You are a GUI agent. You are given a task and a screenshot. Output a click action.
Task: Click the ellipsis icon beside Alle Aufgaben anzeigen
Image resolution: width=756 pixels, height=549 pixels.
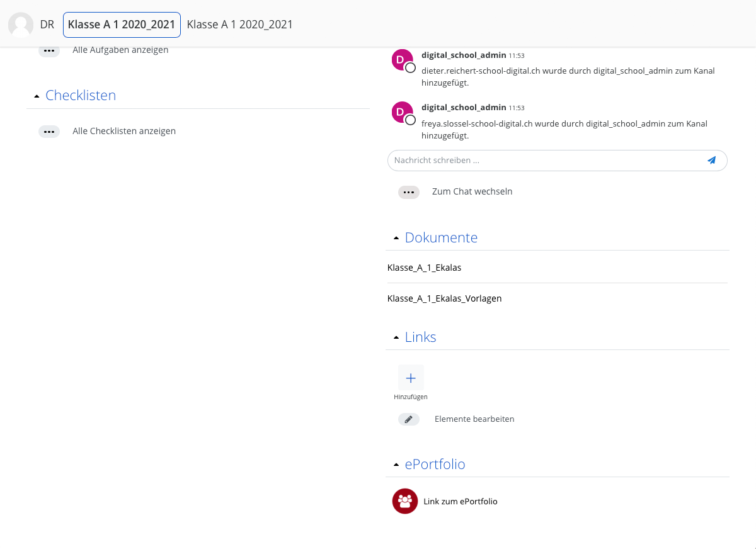(x=49, y=50)
